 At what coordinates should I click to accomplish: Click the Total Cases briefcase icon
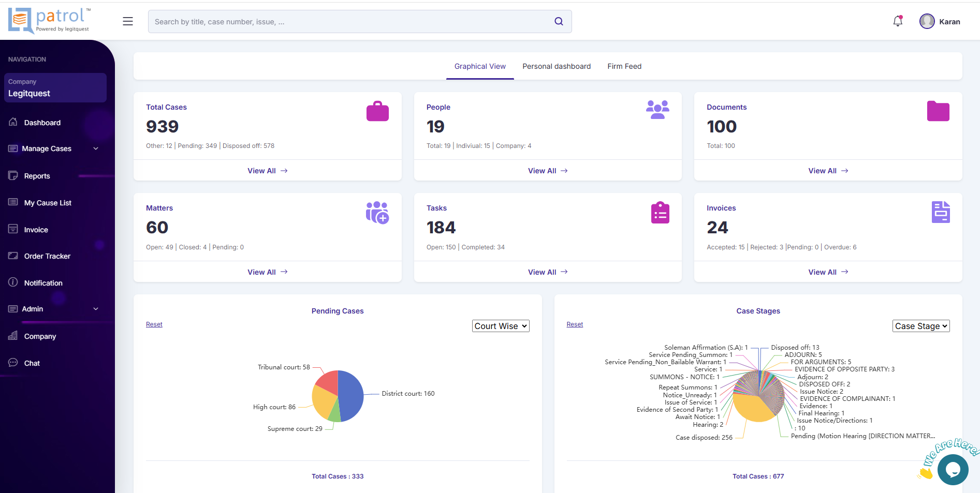377,111
